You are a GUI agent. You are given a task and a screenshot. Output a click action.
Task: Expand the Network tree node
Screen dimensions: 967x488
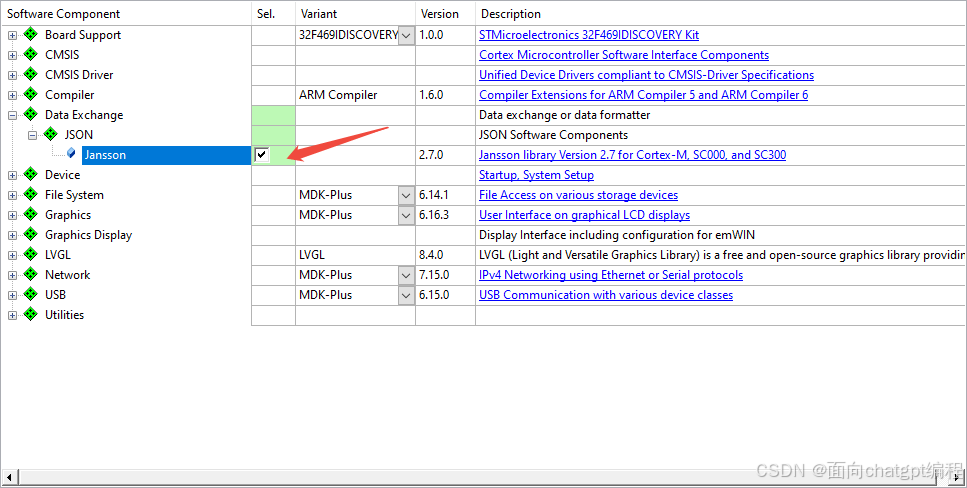point(12,275)
